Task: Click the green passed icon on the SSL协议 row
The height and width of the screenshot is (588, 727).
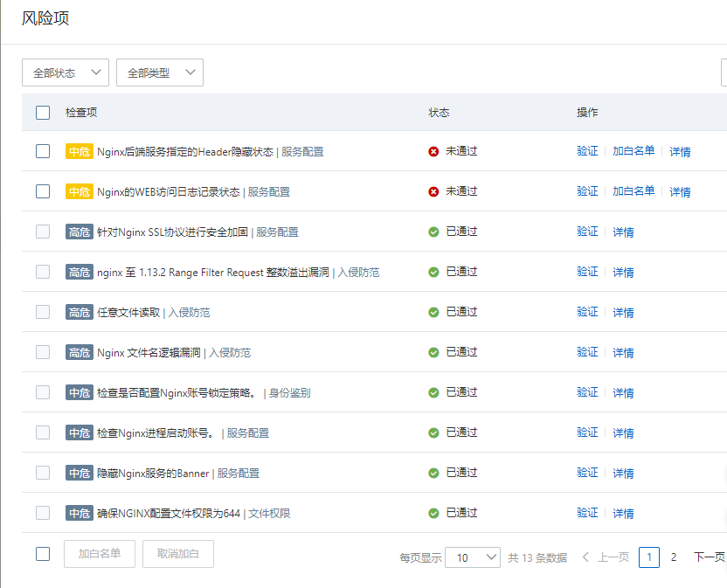Action: point(433,232)
